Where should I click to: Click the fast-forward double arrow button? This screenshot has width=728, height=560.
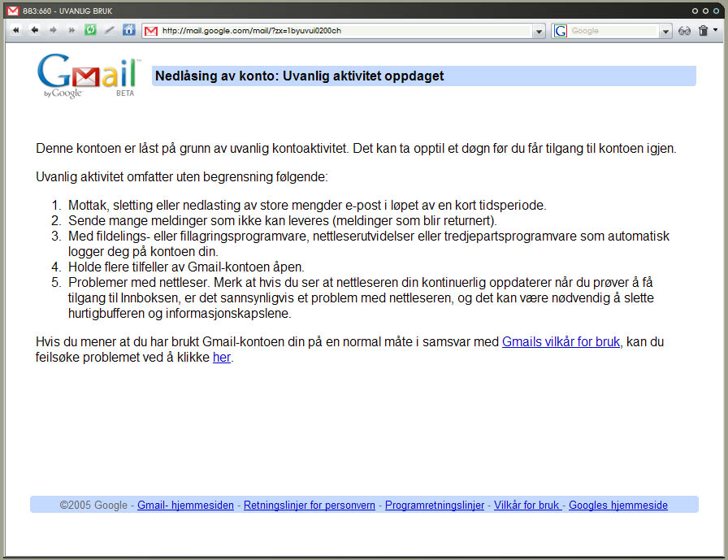tap(71, 30)
